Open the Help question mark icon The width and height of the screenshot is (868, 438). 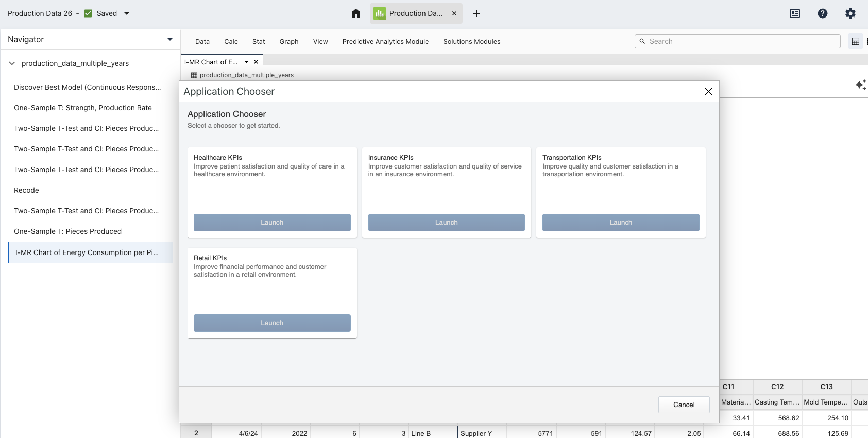823,13
